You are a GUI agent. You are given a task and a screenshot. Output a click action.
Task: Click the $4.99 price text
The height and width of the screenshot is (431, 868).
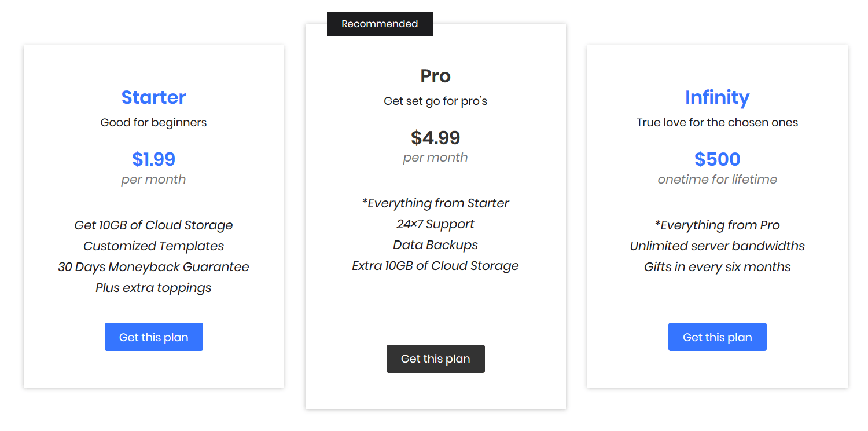tap(435, 137)
